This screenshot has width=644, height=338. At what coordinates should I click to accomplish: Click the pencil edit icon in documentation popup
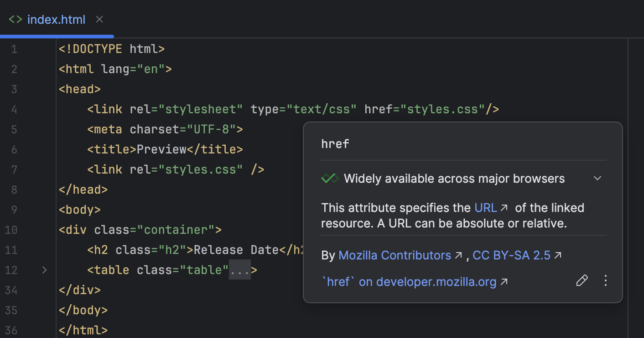[x=582, y=280]
